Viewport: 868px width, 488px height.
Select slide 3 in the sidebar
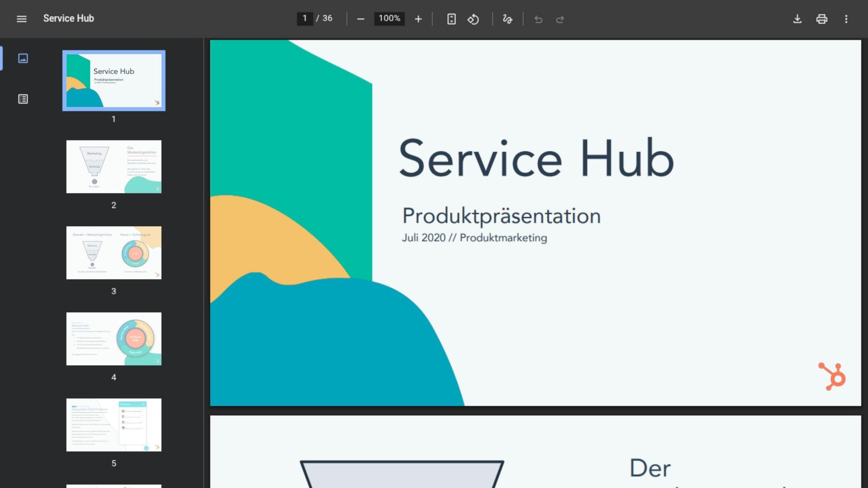[x=114, y=253]
